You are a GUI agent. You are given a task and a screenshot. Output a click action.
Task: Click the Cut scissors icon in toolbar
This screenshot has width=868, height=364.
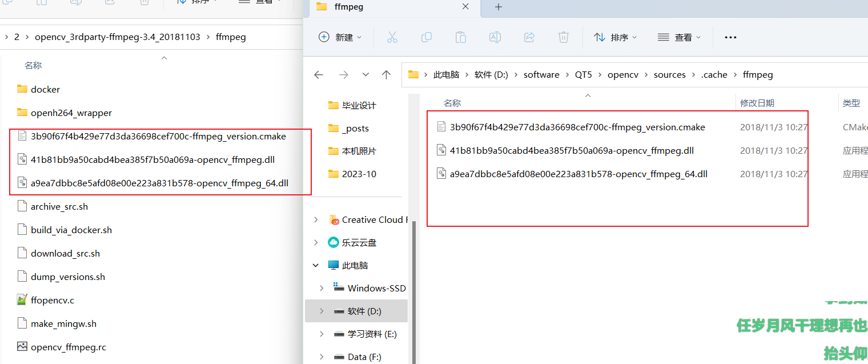392,37
